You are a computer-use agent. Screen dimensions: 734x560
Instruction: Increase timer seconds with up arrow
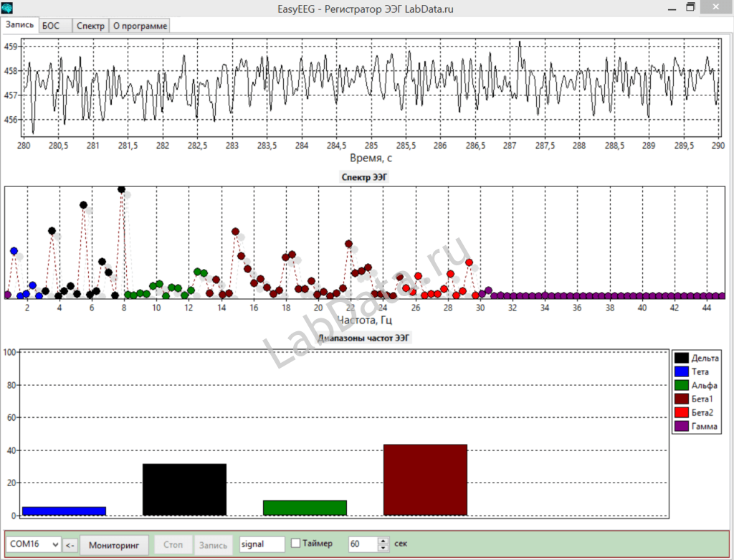point(383,541)
